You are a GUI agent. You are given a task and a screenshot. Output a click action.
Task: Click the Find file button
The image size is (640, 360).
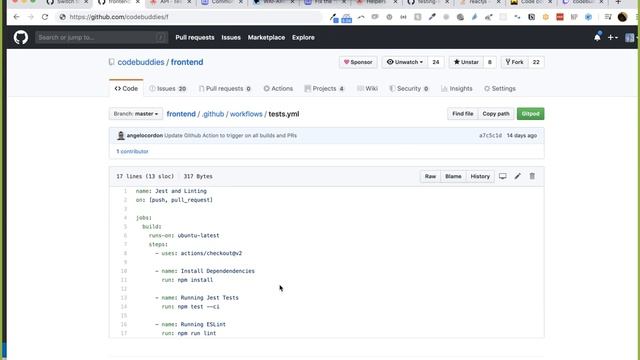click(462, 114)
